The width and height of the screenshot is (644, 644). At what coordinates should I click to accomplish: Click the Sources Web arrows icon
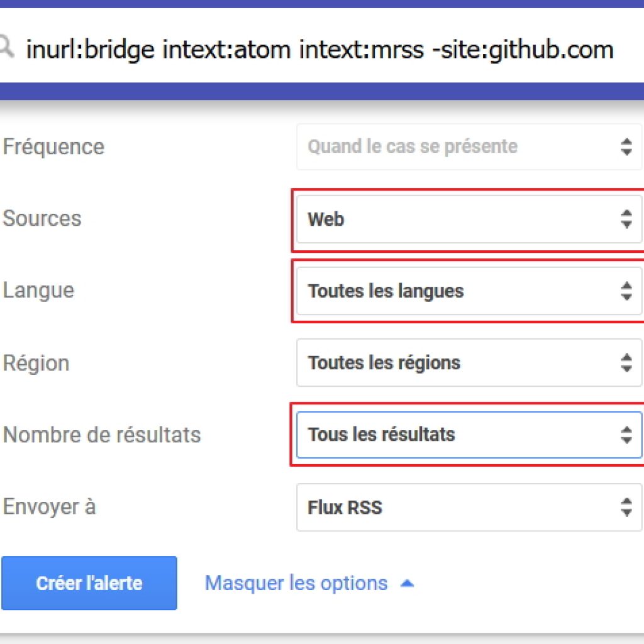(x=626, y=219)
